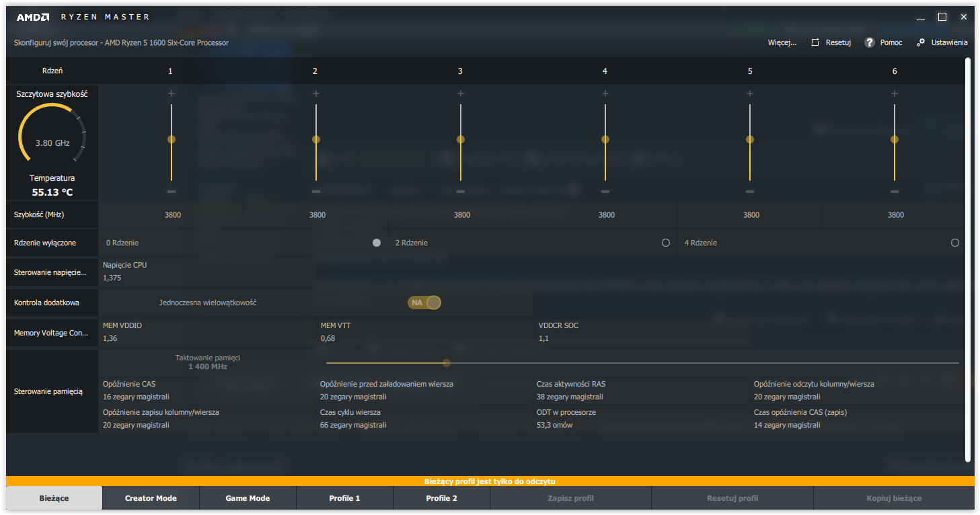Click the minus icon below core 1 slider
980x515 pixels.
172,192
